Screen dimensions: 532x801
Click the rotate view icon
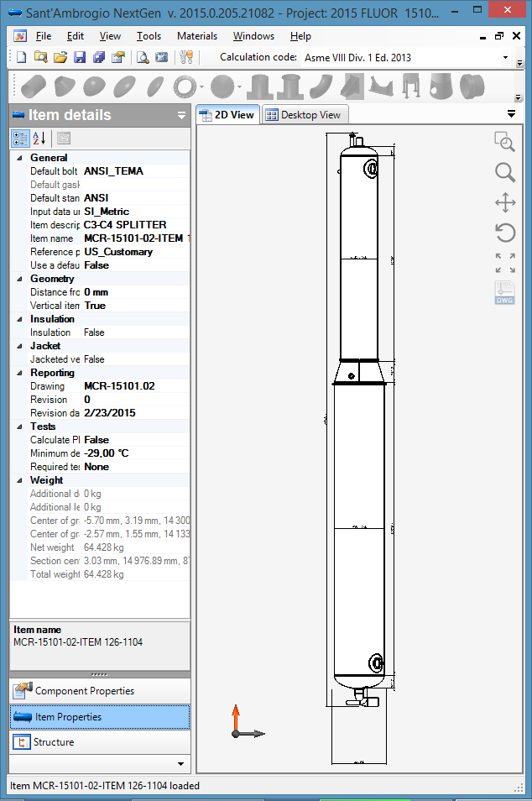505,233
